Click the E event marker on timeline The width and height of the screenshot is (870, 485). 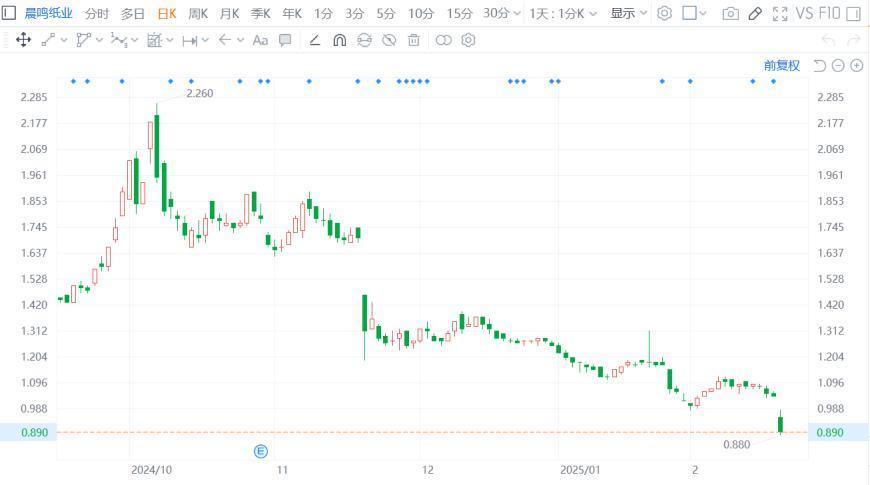tap(261, 452)
